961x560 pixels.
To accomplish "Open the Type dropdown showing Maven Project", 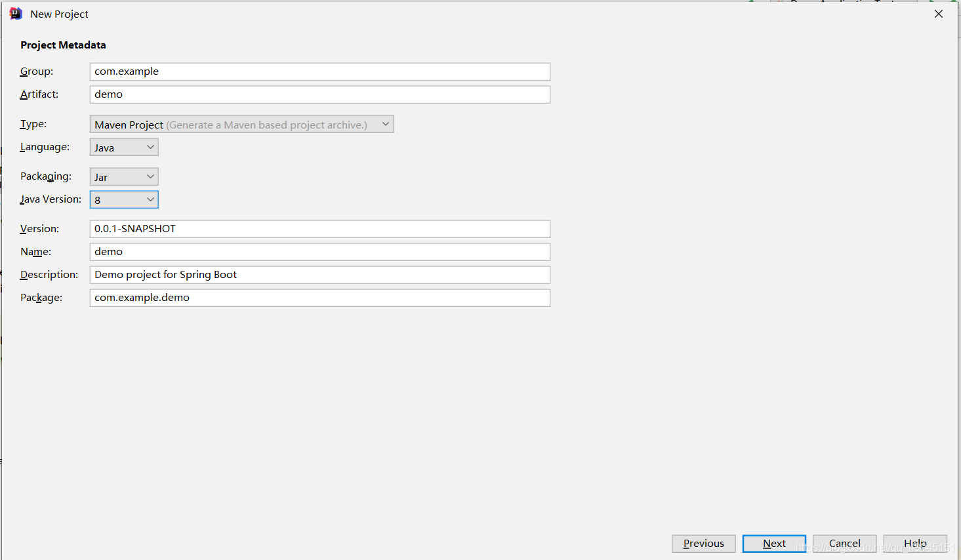I will [241, 125].
